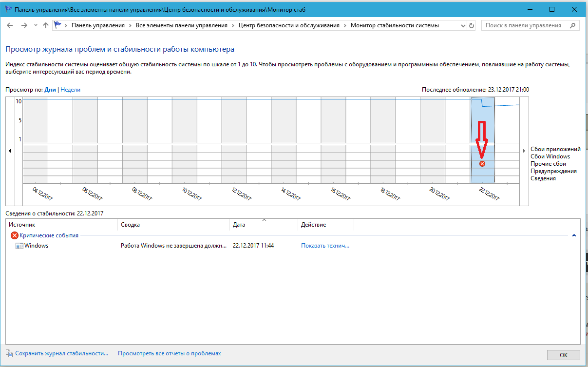Click the Forward navigation arrow

(24, 25)
